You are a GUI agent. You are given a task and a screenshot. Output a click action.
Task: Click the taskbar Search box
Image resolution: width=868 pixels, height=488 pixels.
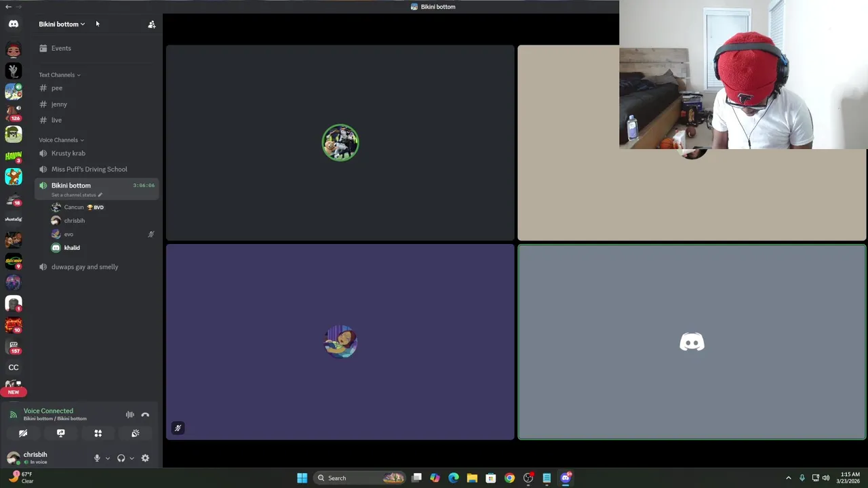[x=361, y=479]
